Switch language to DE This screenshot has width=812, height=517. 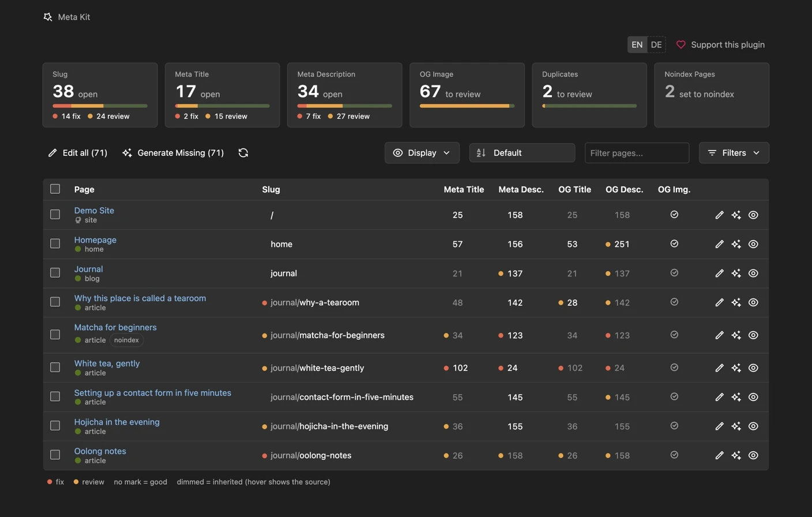pyautogui.click(x=656, y=44)
